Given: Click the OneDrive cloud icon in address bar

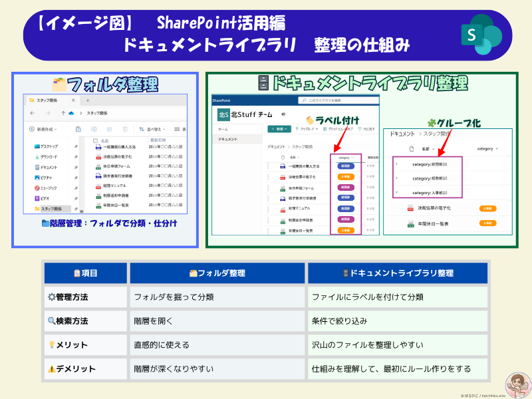Looking at the screenshot, I should pyautogui.click(x=70, y=113).
